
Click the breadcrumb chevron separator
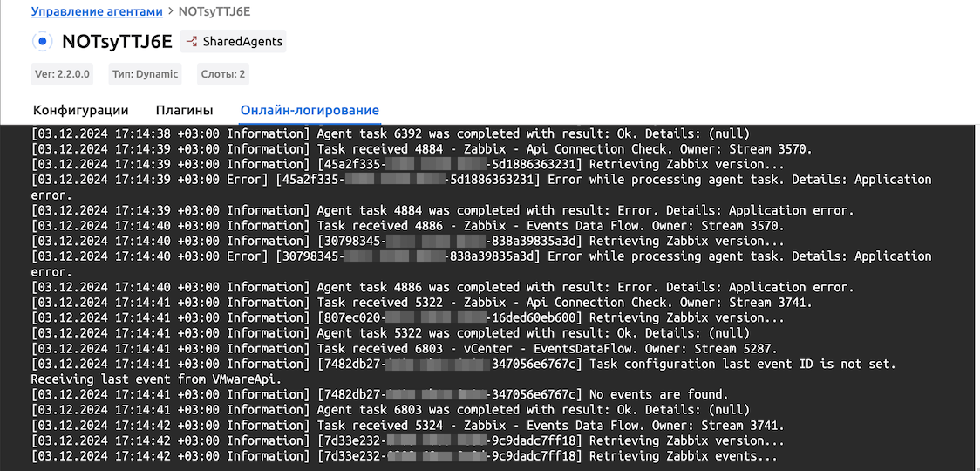pyautogui.click(x=170, y=12)
